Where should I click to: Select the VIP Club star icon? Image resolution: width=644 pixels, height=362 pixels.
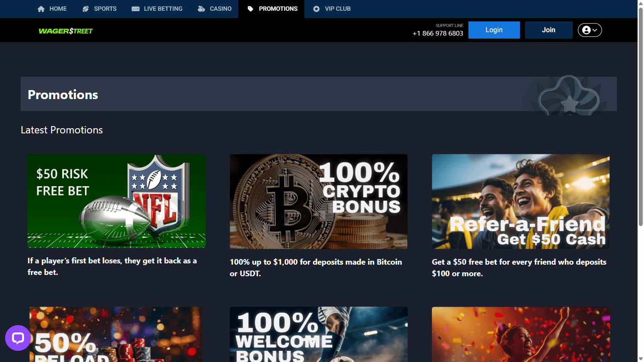(316, 9)
